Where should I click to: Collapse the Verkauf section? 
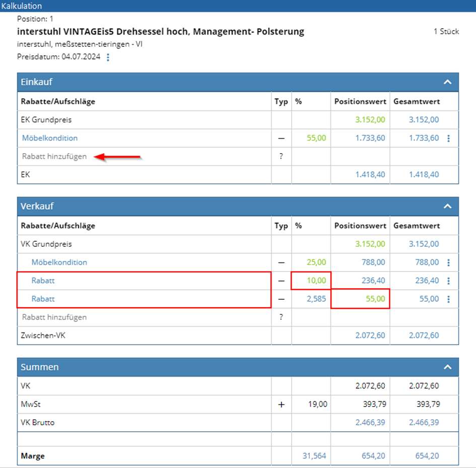447,206
